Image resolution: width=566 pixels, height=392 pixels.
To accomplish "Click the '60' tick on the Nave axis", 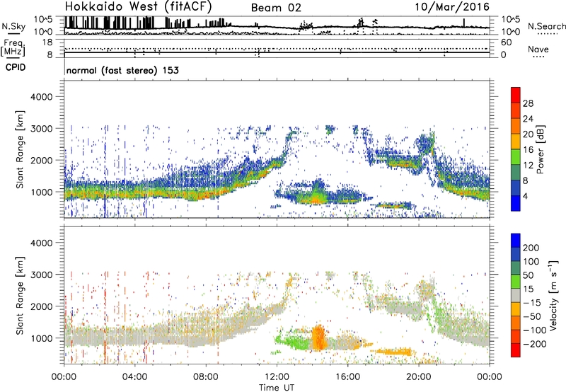I will click(x=506, y=42).
